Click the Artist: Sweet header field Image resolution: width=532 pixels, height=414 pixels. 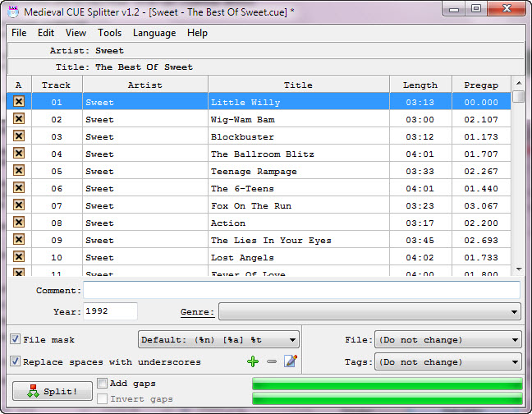266,51
